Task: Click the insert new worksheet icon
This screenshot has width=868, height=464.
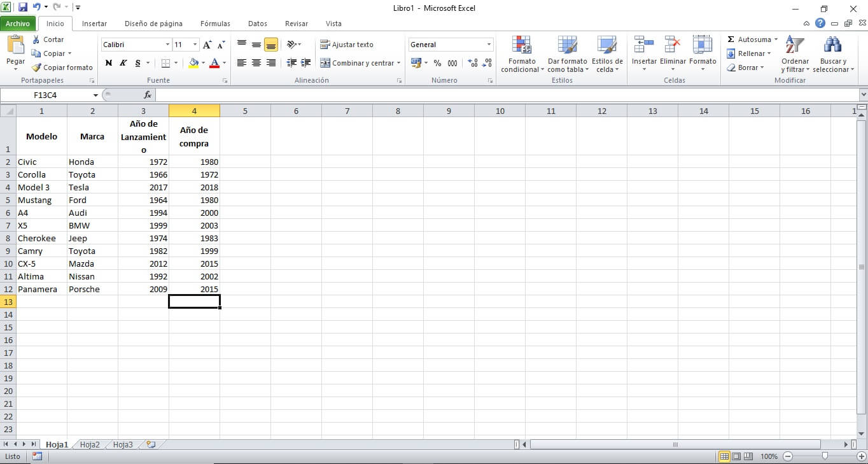Action: pyautogui.click(x=151, y=445)
